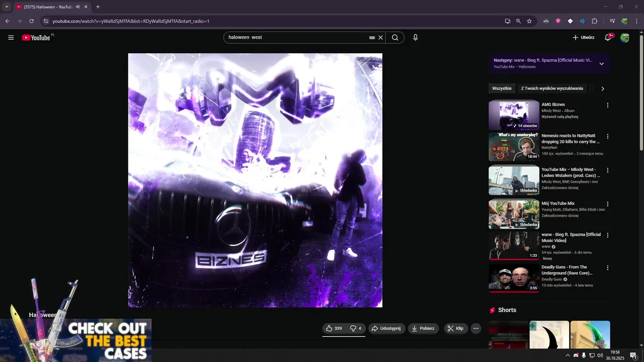The height and width of the screenshot is (362, 644).
Task: Open the on-screen keyboard icon in search
Action: (x=372, y=38)
